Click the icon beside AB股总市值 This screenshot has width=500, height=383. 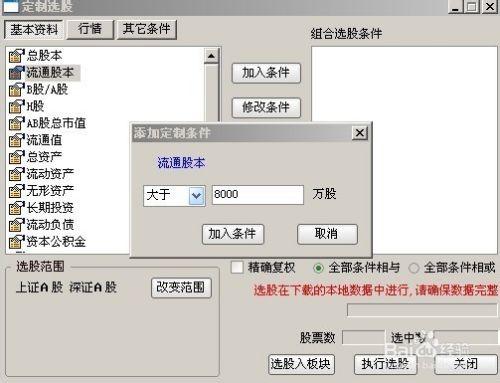coord(17,123)
